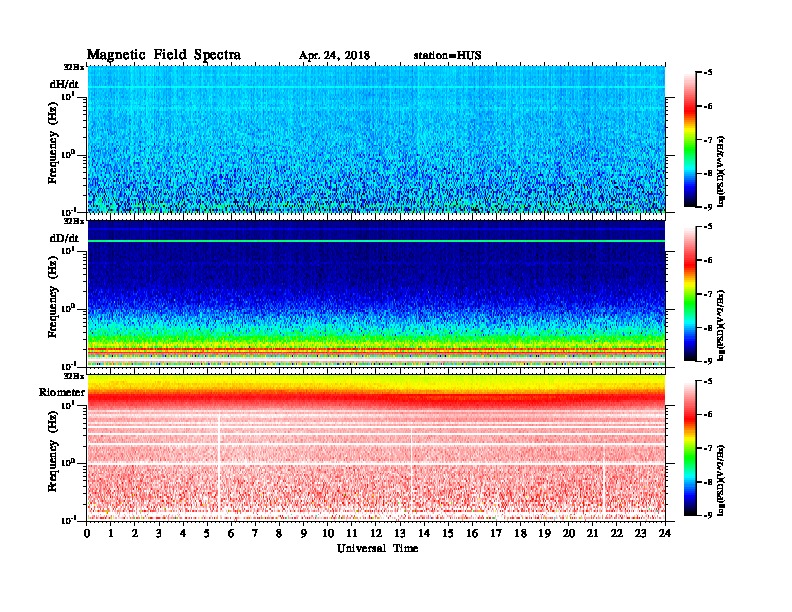Click hour tick label "22" on time axis
Viewport: 792px width, 612px height.
617,533
